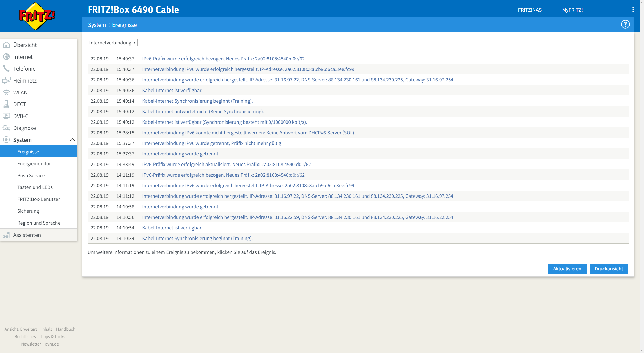Click the Internet globe icon

coord(6,57)
